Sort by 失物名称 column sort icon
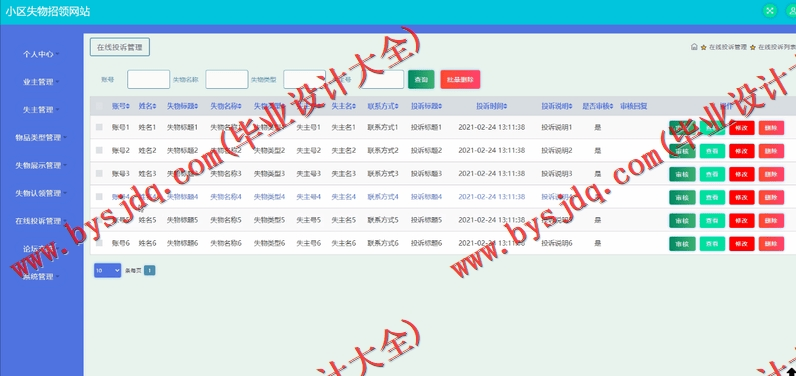796x376 pixels. [240, 107]
